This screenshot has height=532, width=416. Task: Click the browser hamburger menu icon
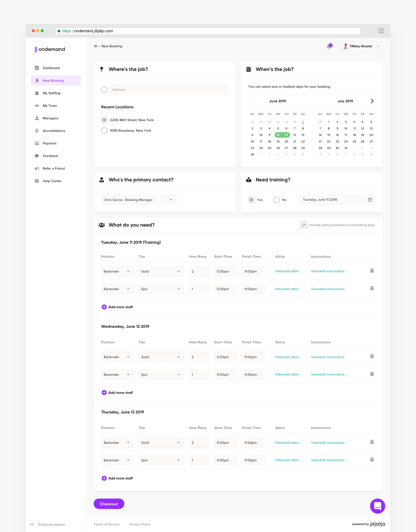pyautogui.click(x=381, y=31)
